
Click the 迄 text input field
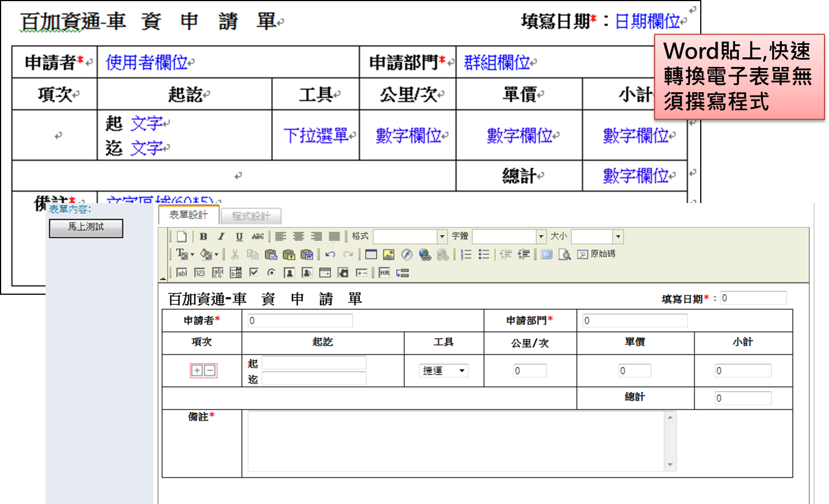tap(314, 379)
